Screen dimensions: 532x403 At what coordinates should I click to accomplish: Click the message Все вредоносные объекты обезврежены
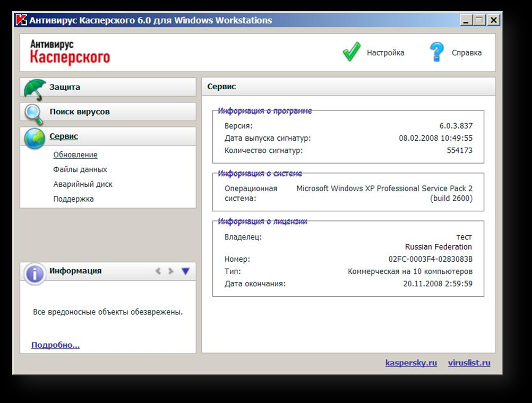[108, 312]
